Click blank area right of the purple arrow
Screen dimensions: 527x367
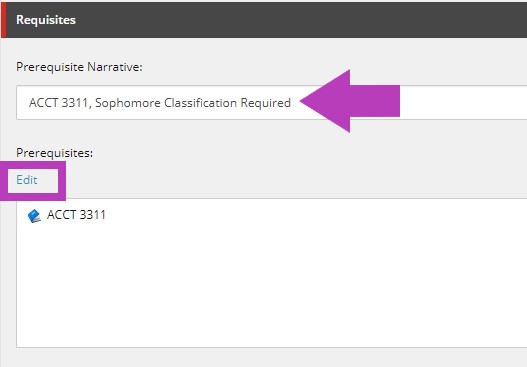pos(464,103)
